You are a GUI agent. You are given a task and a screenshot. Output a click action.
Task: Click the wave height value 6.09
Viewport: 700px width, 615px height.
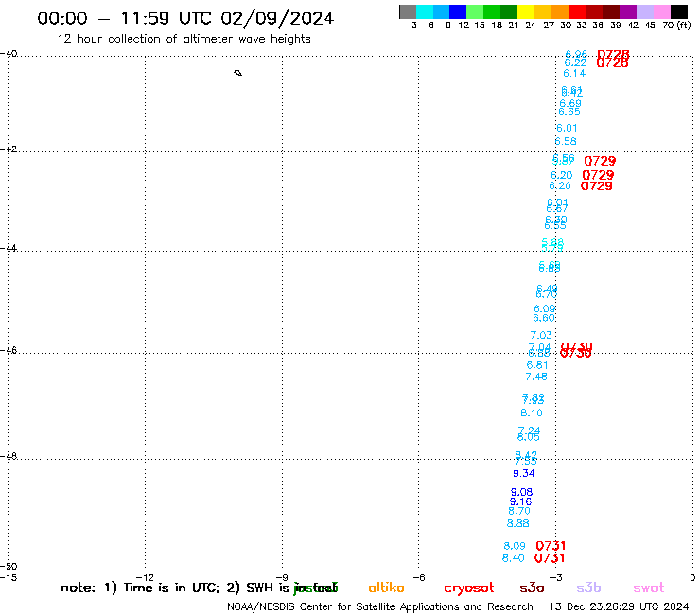coord(545,308)
